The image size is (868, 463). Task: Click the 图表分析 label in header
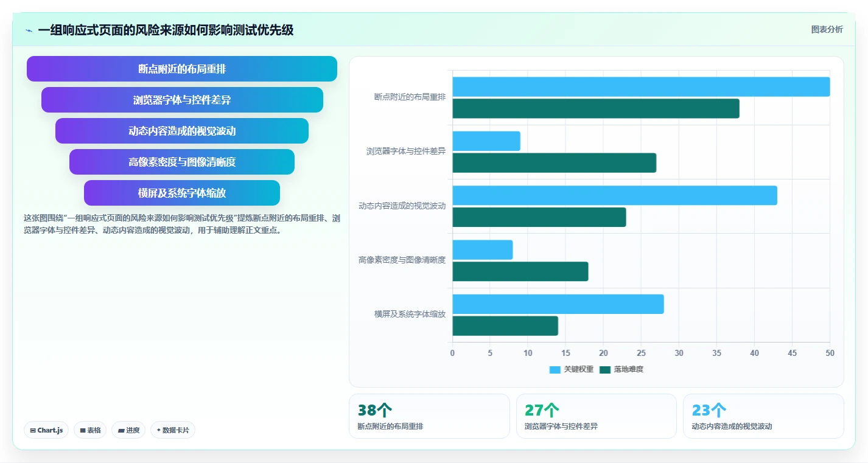[x=827, y=29]
